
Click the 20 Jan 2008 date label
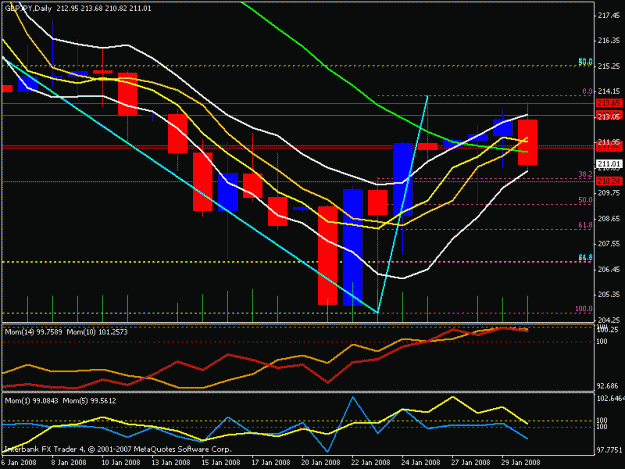(320, 462)
